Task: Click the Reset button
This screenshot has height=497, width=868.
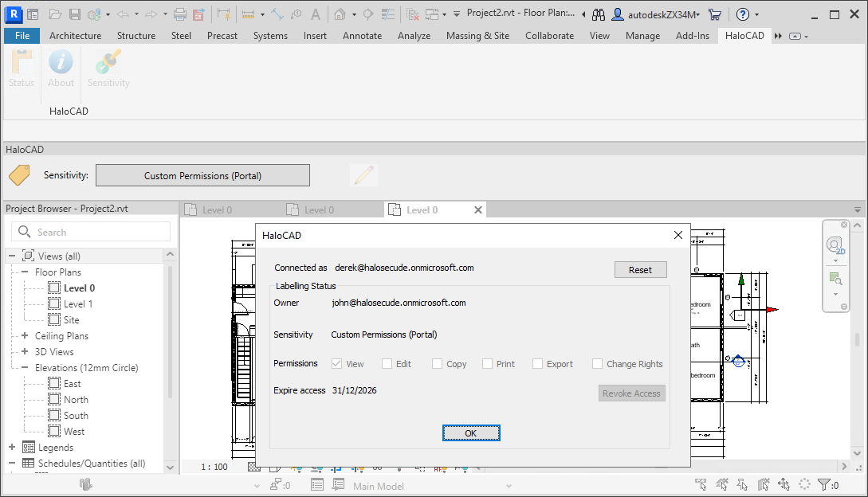Action: pyautogui.click(x=640, y=270)
